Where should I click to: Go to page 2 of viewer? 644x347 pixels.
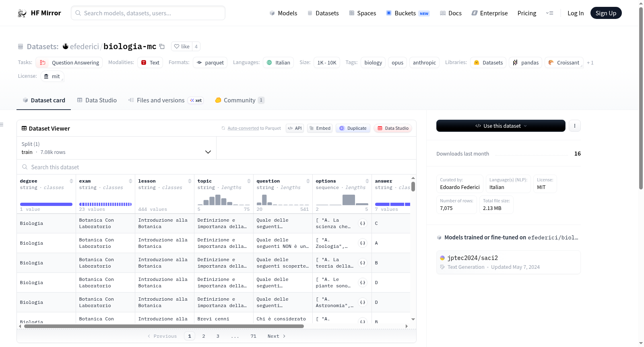tap(204, 336)
